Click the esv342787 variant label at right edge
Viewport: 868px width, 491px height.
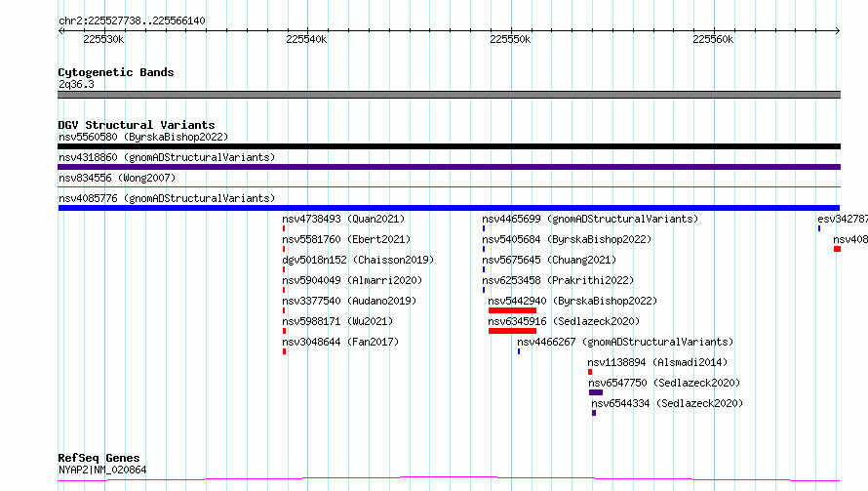843,219
